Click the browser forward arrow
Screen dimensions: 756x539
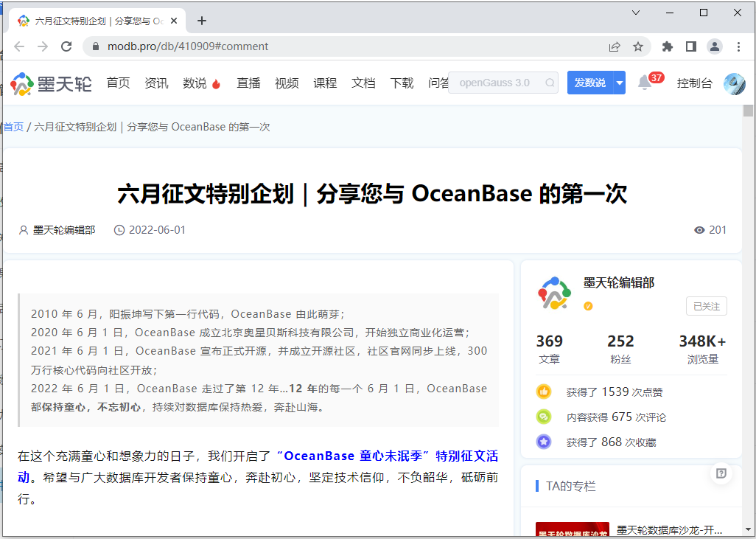[x=43, y=46]
